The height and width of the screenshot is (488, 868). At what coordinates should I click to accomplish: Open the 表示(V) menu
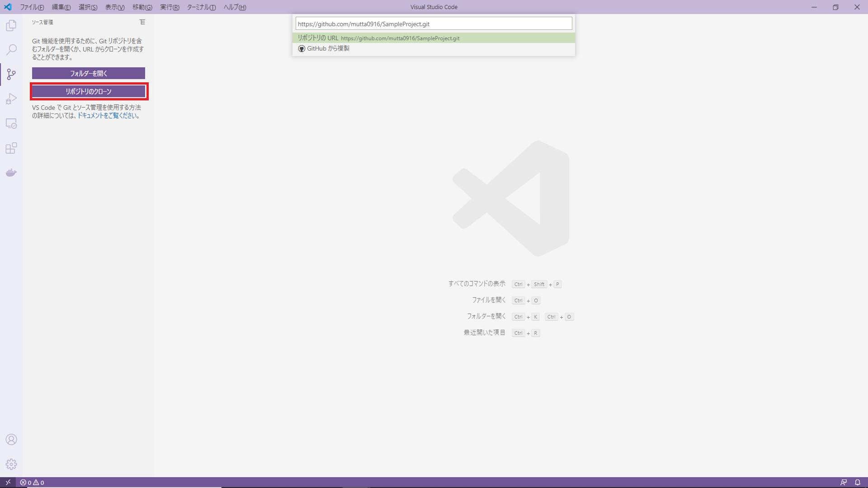[x=115, y=7]
